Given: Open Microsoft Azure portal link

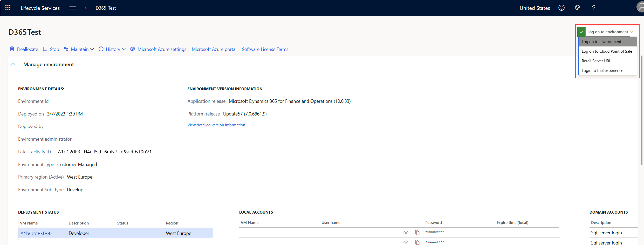Looking at the screenshot, I should click(214, 49).
